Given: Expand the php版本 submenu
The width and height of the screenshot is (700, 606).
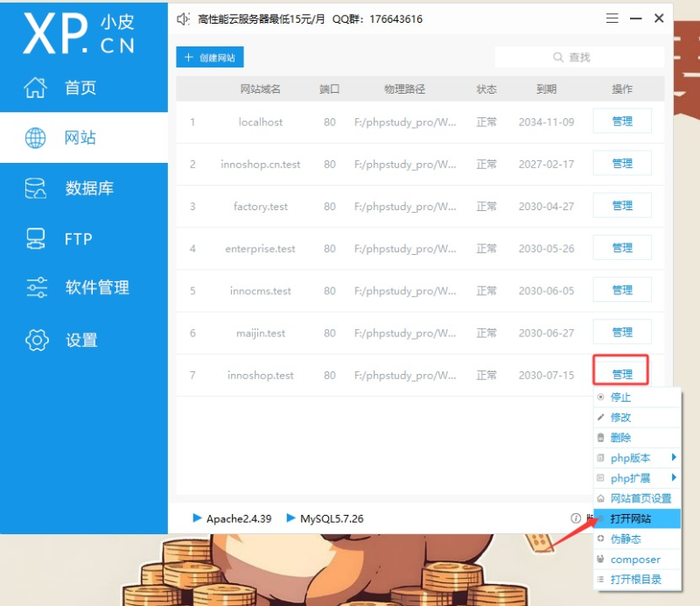Looking at the screenshot, I should [637, 458].
